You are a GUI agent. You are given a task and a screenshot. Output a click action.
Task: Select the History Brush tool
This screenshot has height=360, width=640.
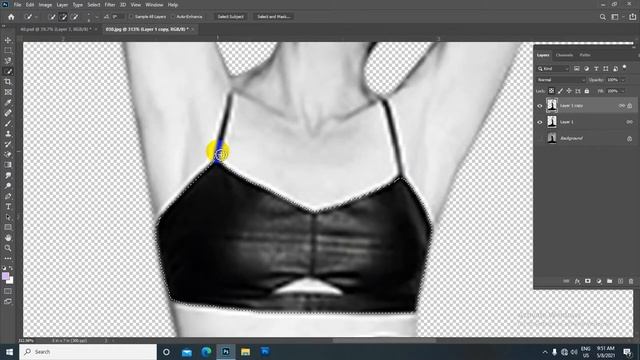[x=8, y=144]
